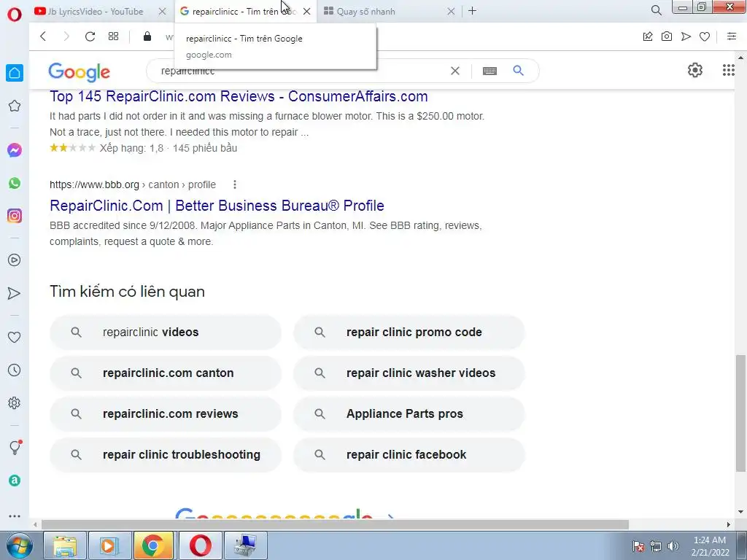Open more options for bbb.org result

click(x=234, y=184)
